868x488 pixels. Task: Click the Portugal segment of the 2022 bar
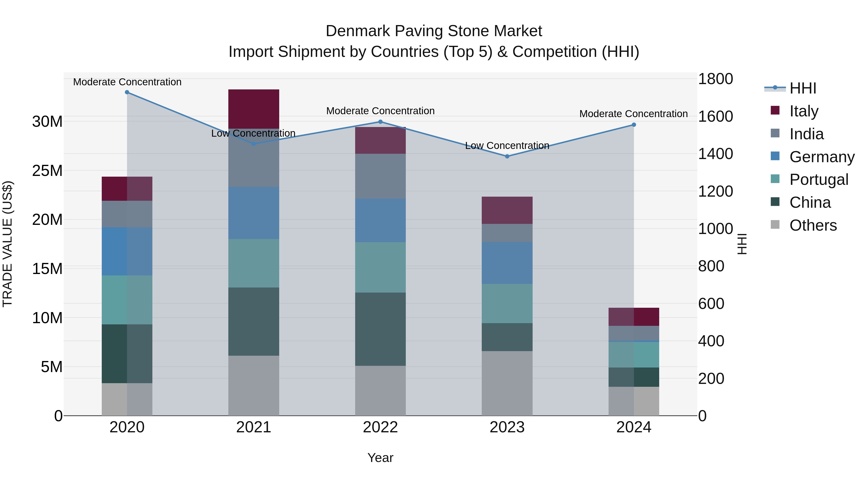click(380, 267)
